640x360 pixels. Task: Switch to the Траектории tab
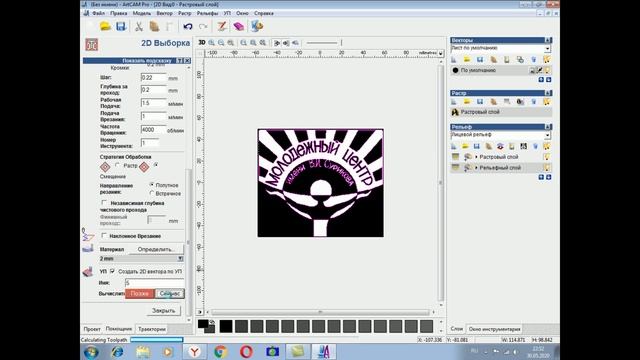(152, 329)
